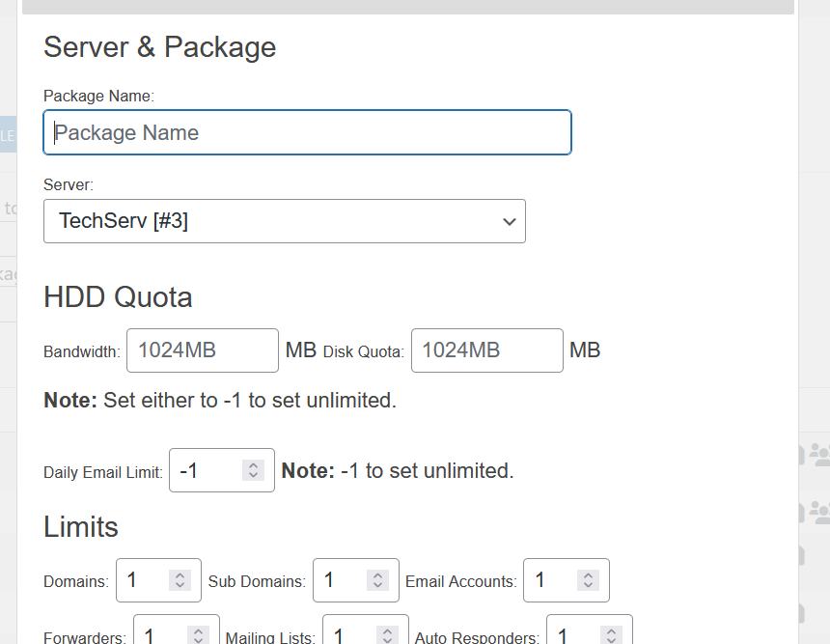Screen dimensions: 830x644
Task: Raise Sub Domains value with up arrow
Action: pos(377,575)
